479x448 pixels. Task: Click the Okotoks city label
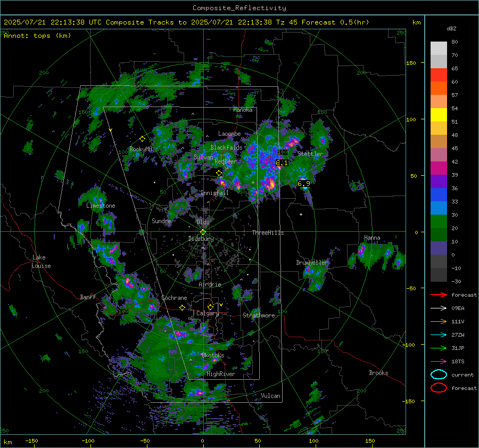[x=213, y=355]
